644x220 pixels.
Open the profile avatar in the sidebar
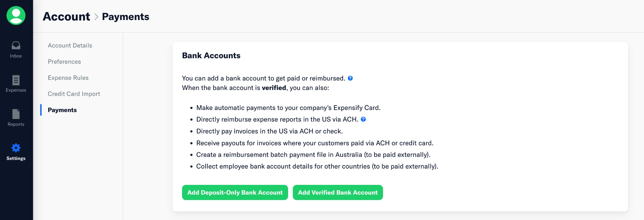pyautogui.click(x=16, y=15)
